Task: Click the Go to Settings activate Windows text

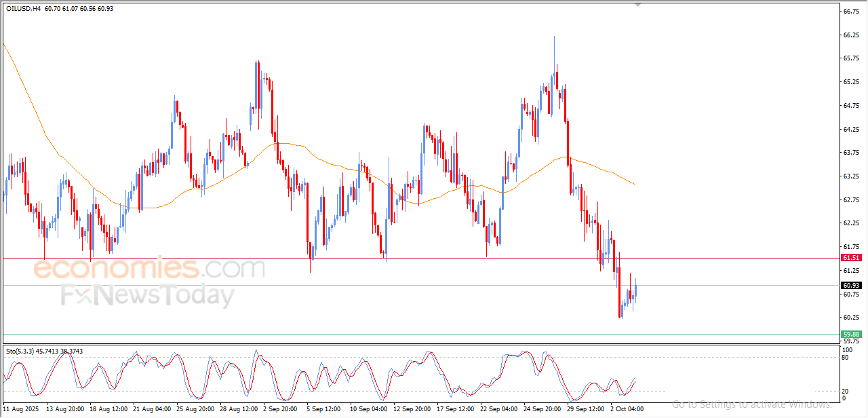Action: (x=751, y=404)
